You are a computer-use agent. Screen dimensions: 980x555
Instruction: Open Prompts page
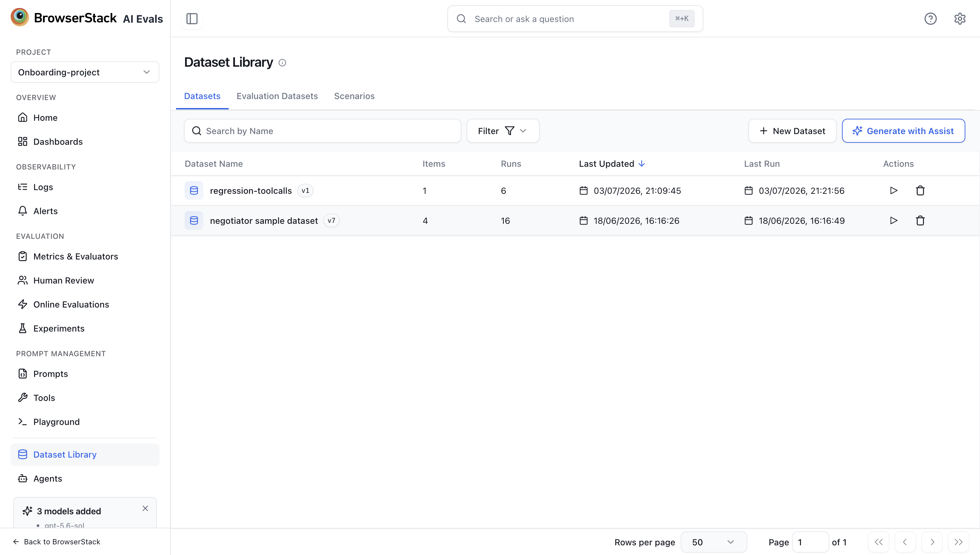[85, 374]
